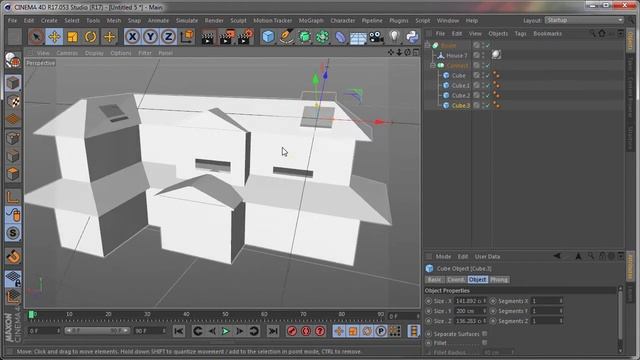
Task: Click the green Array modeling icon
Action: [322, 37]
